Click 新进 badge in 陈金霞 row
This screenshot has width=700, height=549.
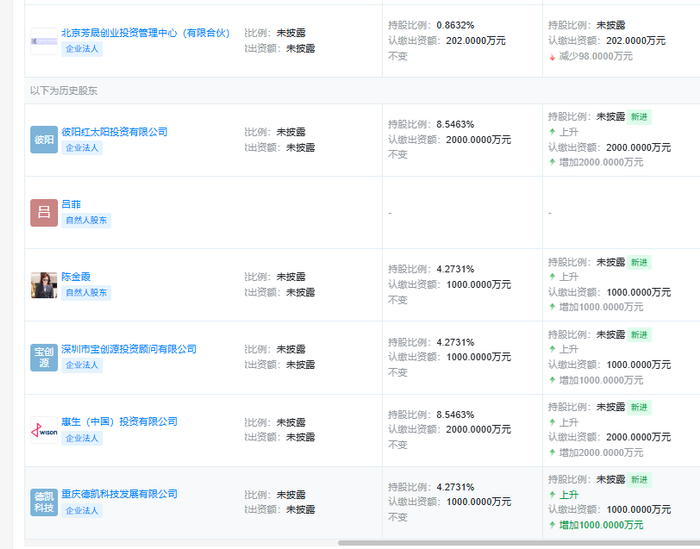[639, 262]
